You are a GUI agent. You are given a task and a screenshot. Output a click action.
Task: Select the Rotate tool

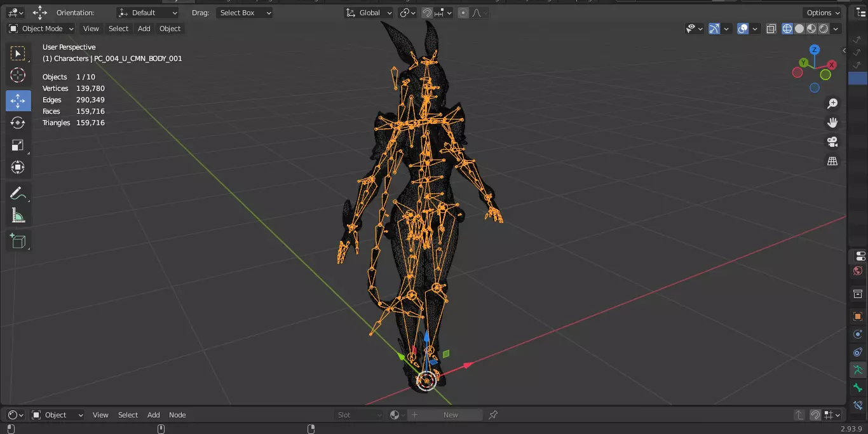[18, 123]
